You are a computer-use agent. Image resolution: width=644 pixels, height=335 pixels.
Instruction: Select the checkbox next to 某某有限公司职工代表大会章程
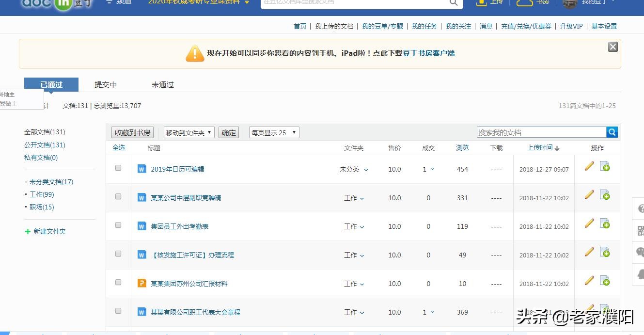117,310
